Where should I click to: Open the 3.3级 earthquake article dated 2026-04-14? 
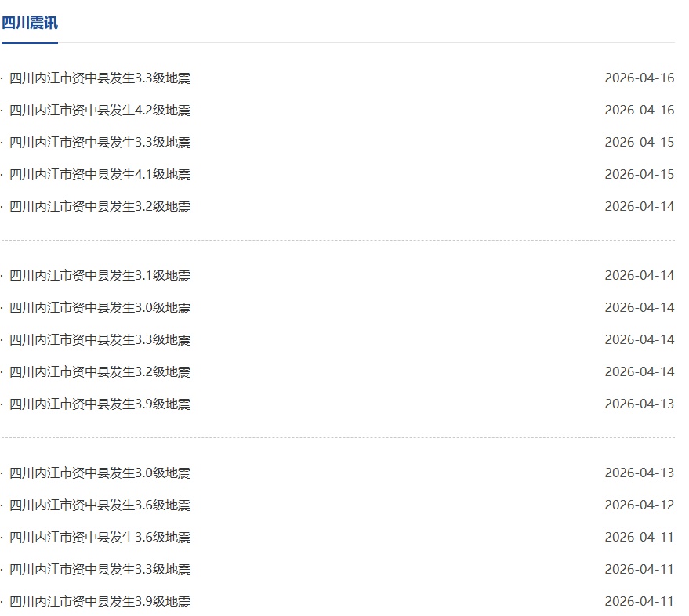(100, 340)
